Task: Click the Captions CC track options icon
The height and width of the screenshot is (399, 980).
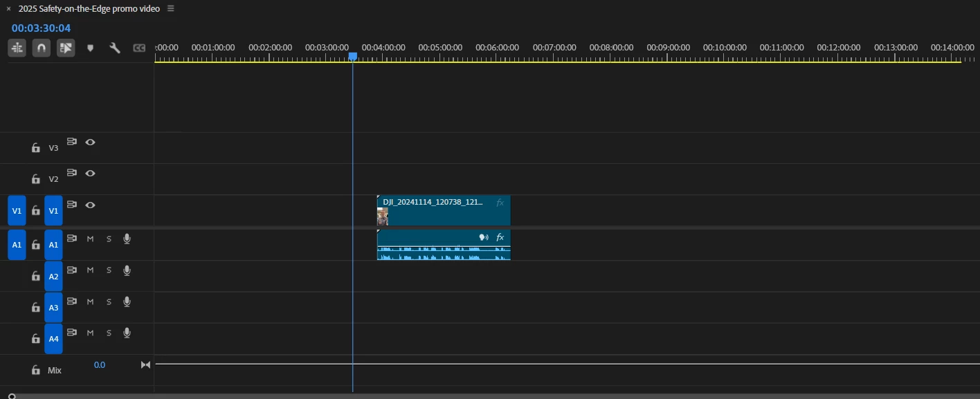Action: [x=139, y=48]
